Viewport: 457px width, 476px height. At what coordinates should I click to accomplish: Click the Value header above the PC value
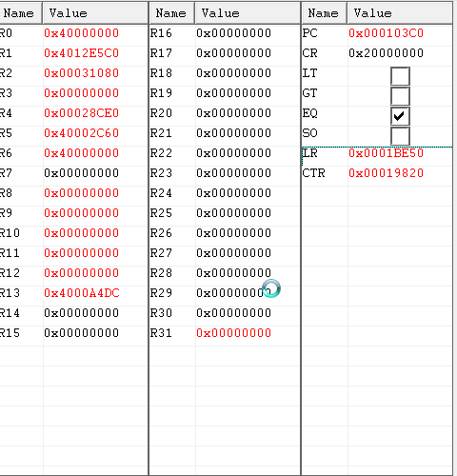[x=400, y=13]
